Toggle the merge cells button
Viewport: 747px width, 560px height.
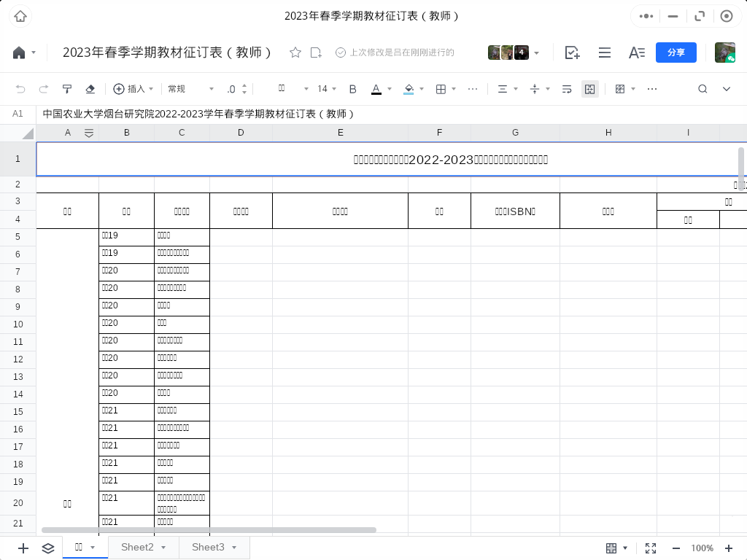coord(589,89)
